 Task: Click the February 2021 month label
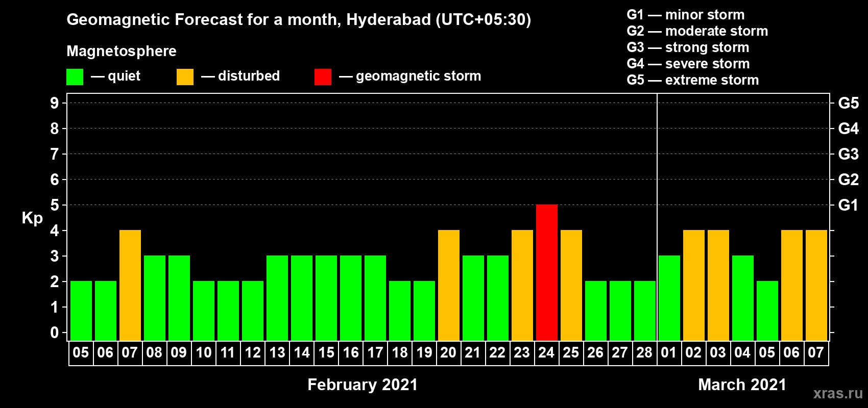point(363,385)
